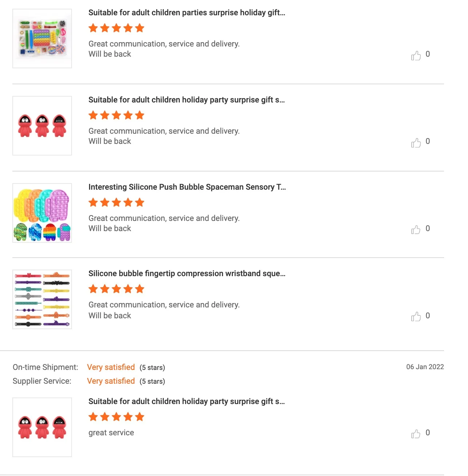Open the colorful spaceman push-bubble thumbnail
This screenshot has height=476, width=468.
[x=42, y=213]
